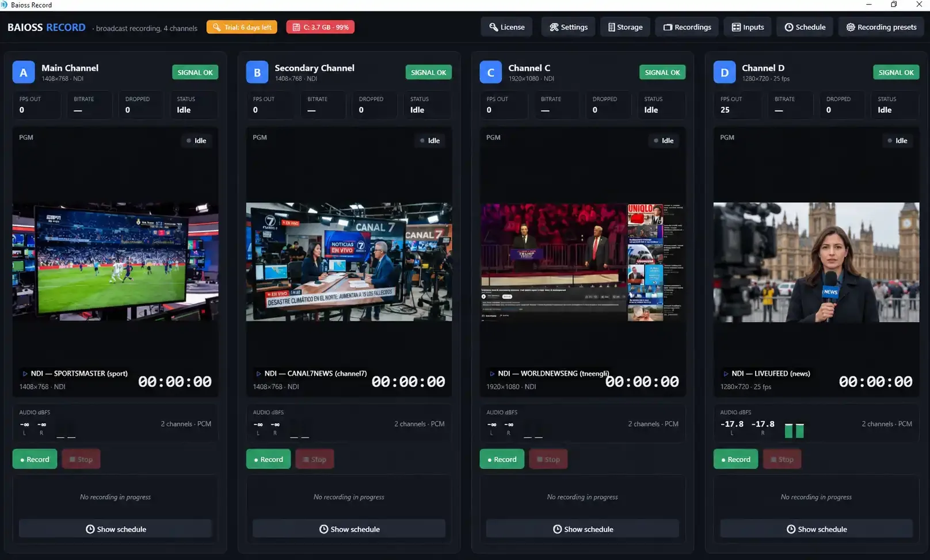Click the WORLDNEWSENG preview thumbnail
This screenshot has width=930, height=560.
[x=583, y=261]
